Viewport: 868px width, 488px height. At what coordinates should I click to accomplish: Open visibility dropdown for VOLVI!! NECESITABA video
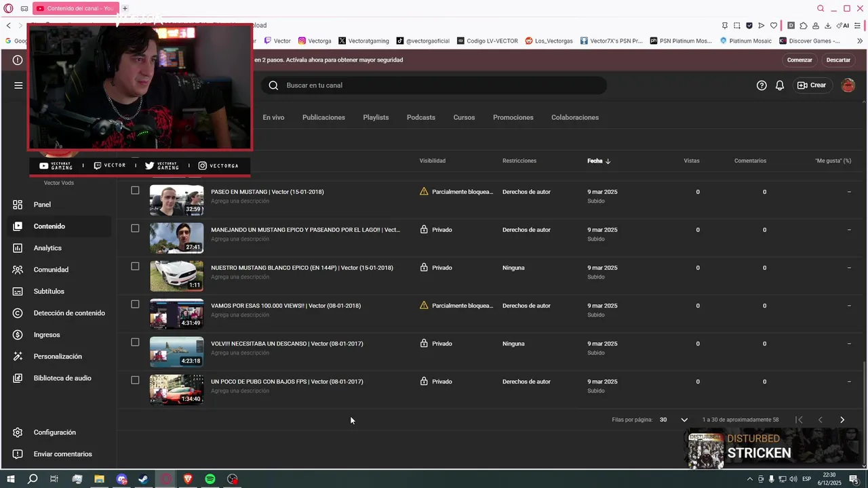pyautogui.click(x=436, y=344)
